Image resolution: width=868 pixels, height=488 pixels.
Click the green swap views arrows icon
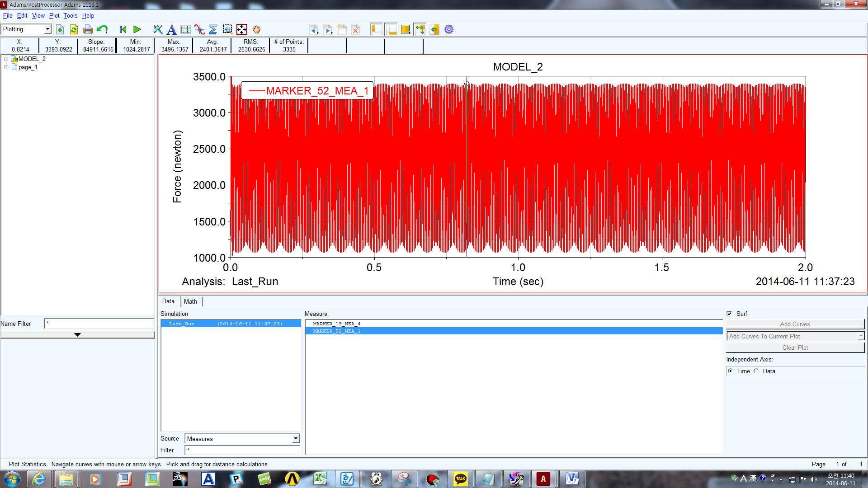click(420, 29)
